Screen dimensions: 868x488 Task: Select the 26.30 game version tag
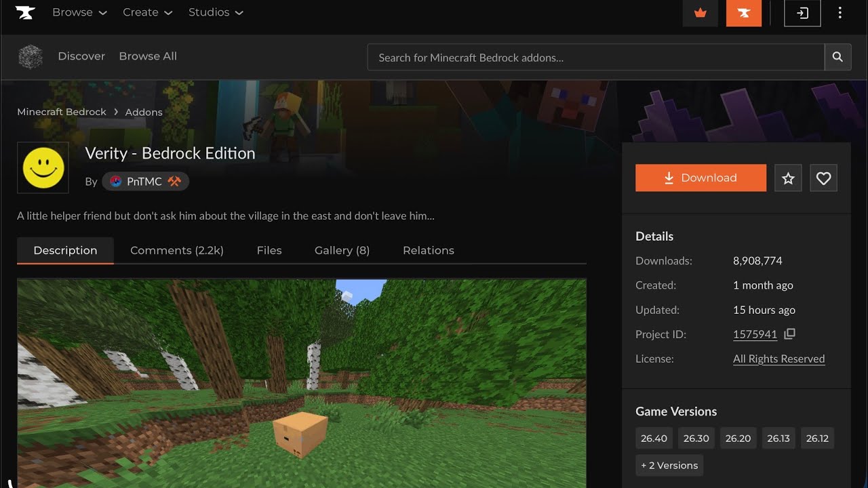pyautogui.click(x=696, y=439)
